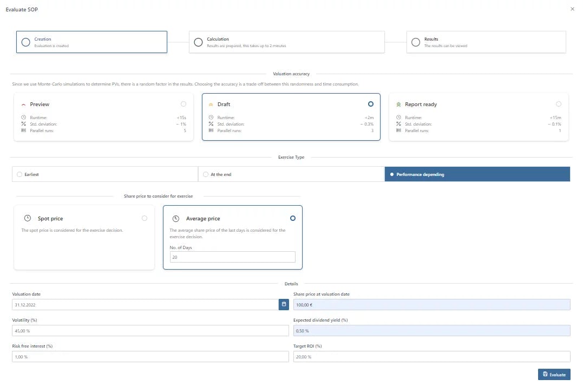The height and width of the screenshot is (392, 583).
Task: Switch to the Calculation step
Action: point(286,42)
